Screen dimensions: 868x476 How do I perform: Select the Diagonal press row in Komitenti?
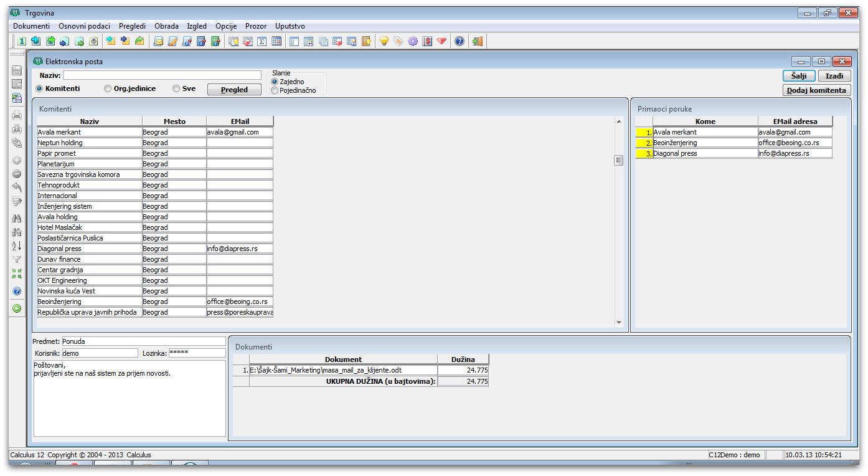pos(155,249)
